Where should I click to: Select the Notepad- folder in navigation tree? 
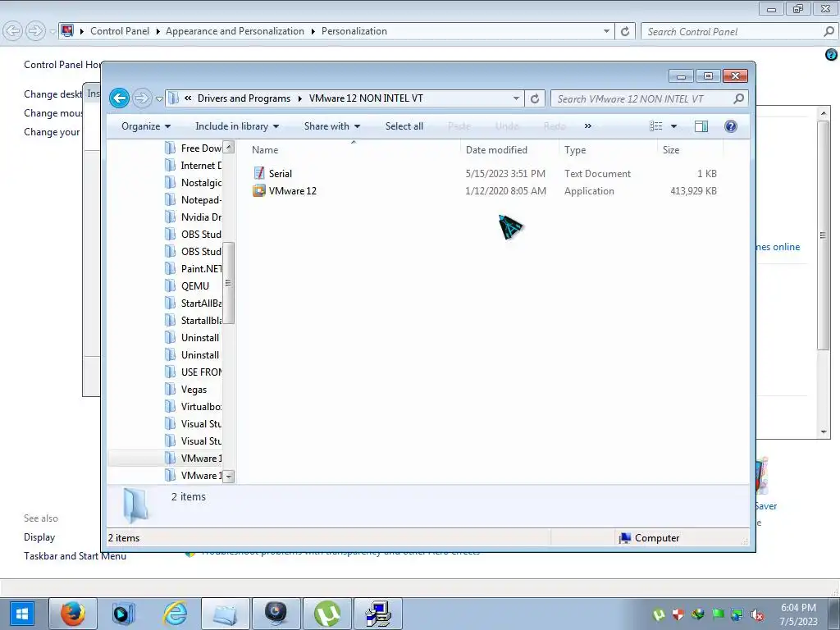pyautogui.click(x=201, y=200)
